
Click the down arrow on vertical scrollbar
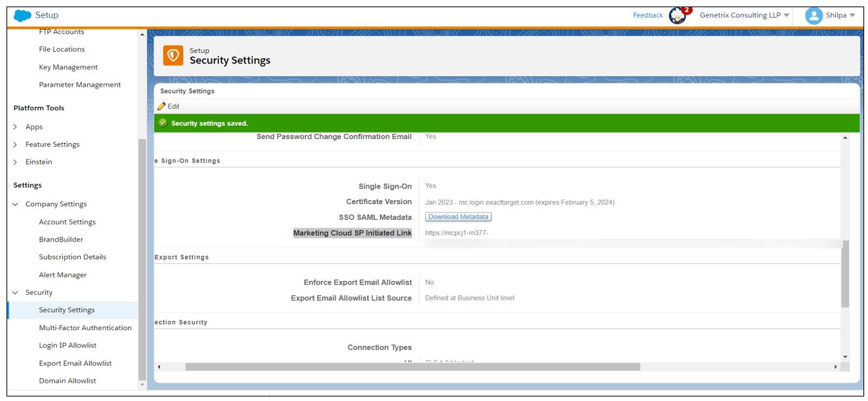coord(846,358)
